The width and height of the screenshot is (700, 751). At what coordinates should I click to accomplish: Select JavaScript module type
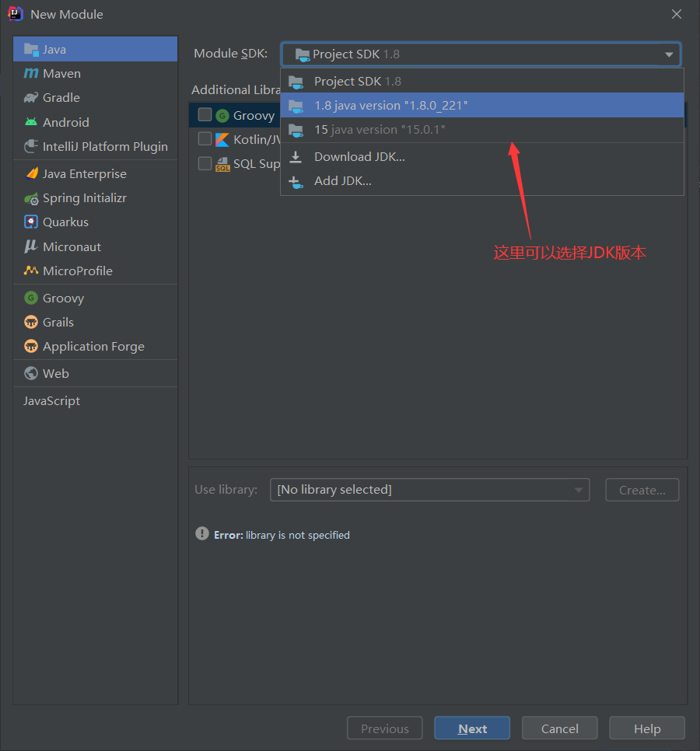point(52,400)
